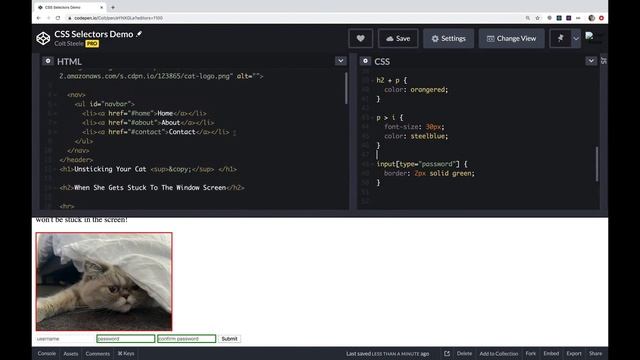Click Add to Collection

pos(499,353)
